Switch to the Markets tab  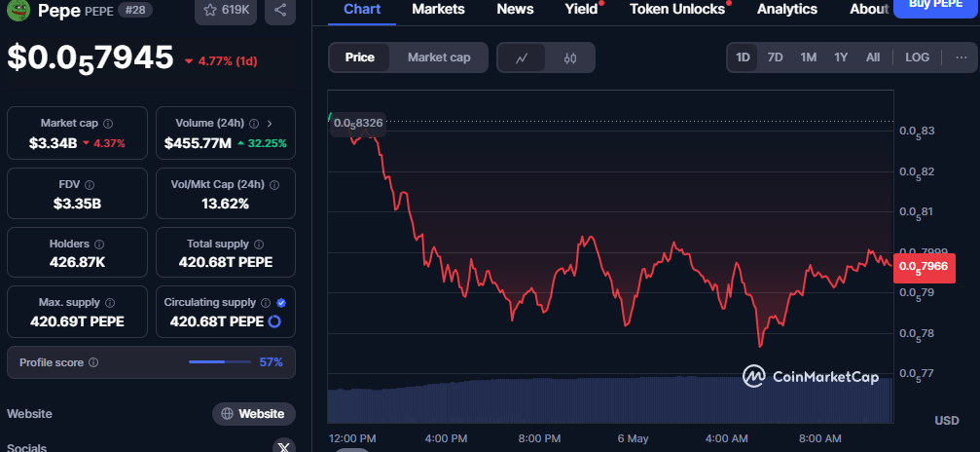pos(439,9)
